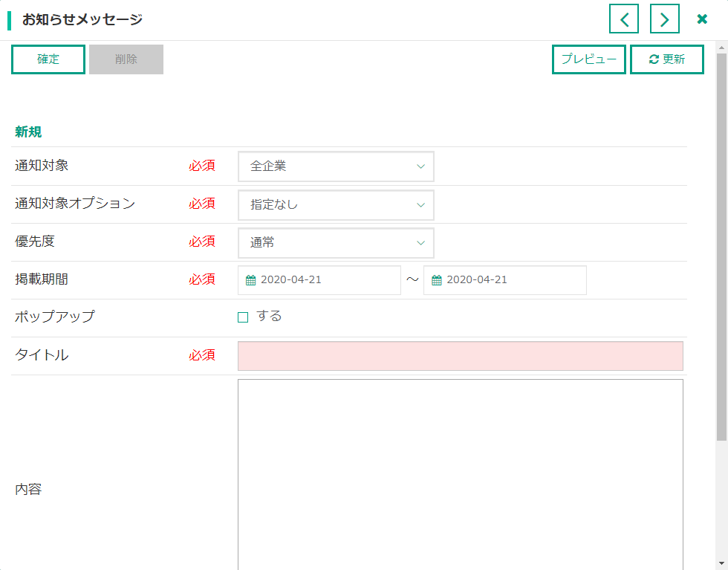Screen dimensions: 728x570
Task: Go to next message with right arrow
Action: coord(664,19)
